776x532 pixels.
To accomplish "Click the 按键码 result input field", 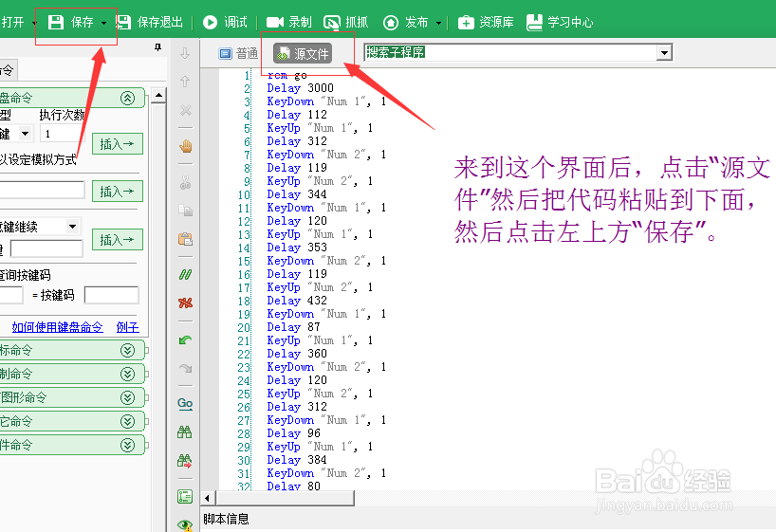I will [111, 295].
